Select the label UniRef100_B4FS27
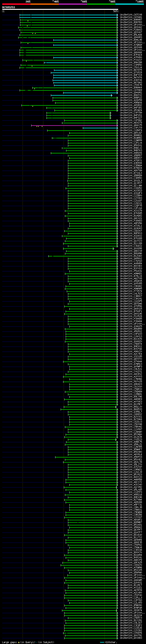The width and height of the screenshot is (146, 644). pyautogui.click(x=131, y=118)
